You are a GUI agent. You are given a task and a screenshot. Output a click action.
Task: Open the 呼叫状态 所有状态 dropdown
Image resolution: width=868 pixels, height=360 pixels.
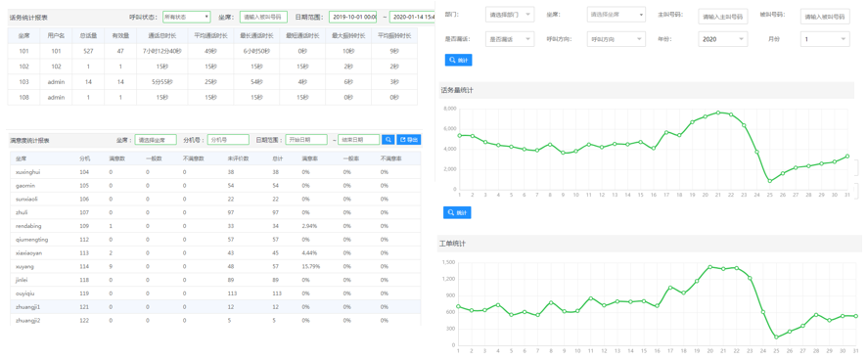point(187,18)
